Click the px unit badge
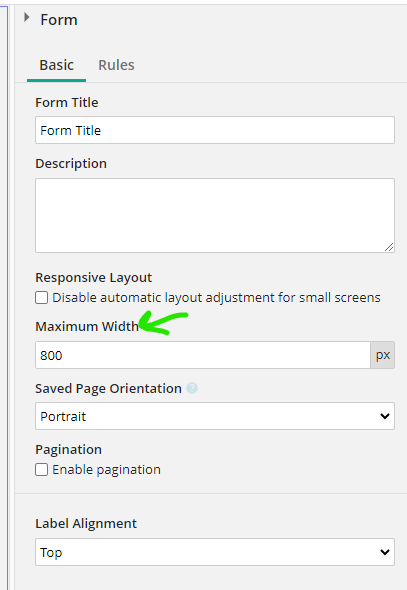This screenshot has height=590, width=407. coord(383,355)
